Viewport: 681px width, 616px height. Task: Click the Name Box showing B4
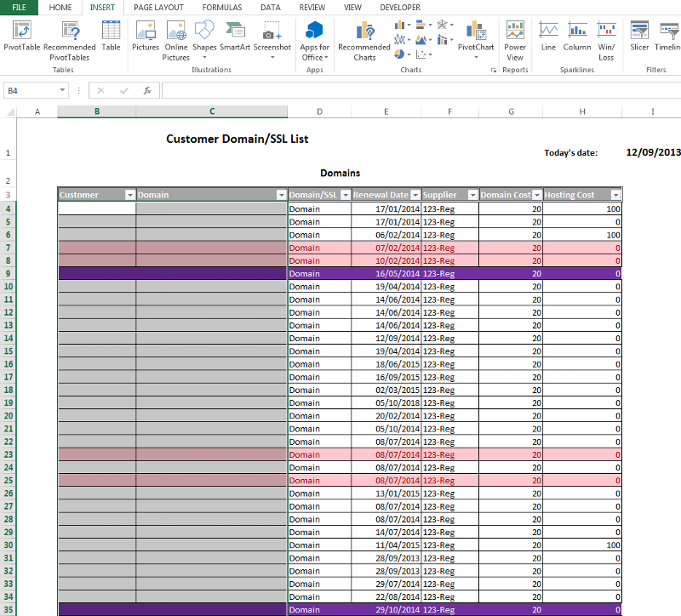31,90
